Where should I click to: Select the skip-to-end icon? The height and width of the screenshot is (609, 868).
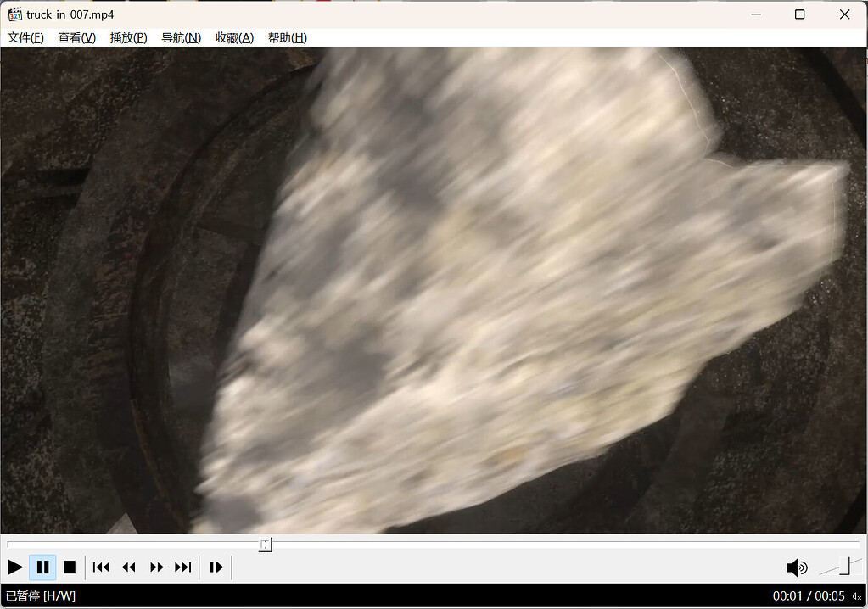pyautogui.click(x=183, y=567)
